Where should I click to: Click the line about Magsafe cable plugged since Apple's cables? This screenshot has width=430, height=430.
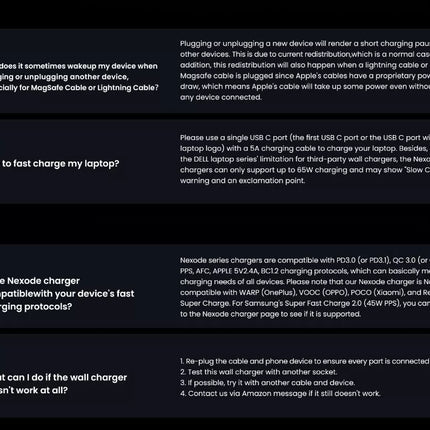tap(305, 76)
